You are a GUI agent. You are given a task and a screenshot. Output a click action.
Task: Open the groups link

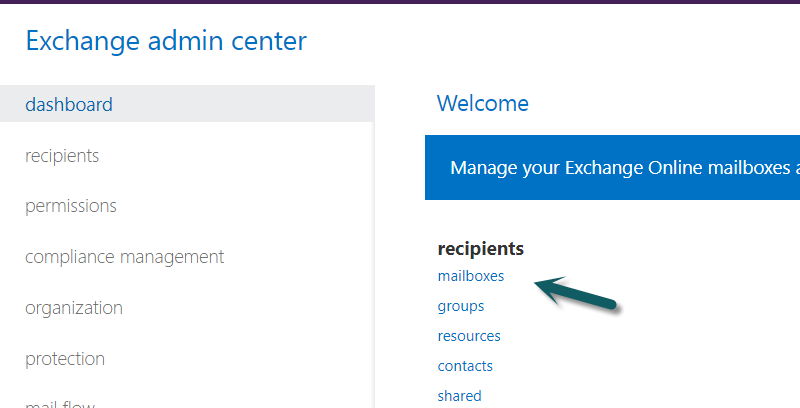click(461, 306)
